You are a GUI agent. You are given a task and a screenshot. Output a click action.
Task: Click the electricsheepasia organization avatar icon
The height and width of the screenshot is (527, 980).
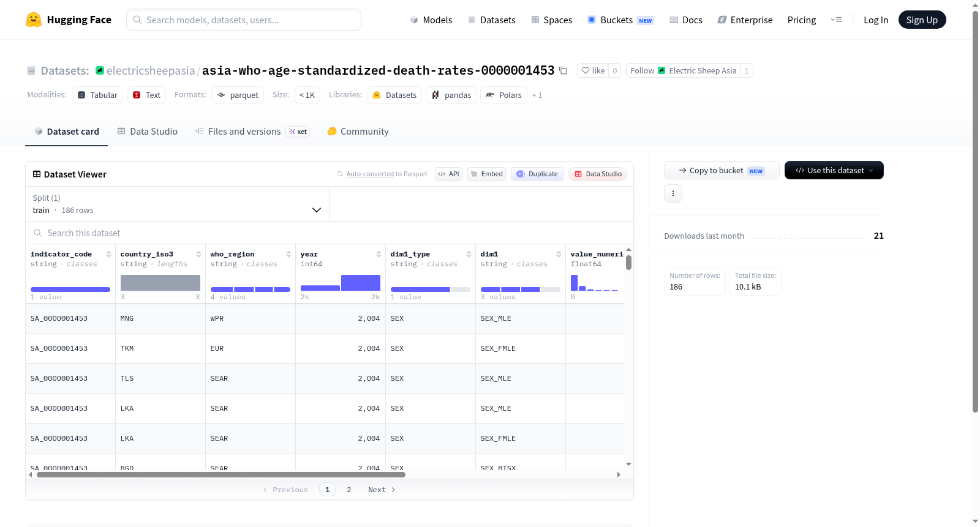click(x=100, y=70)
